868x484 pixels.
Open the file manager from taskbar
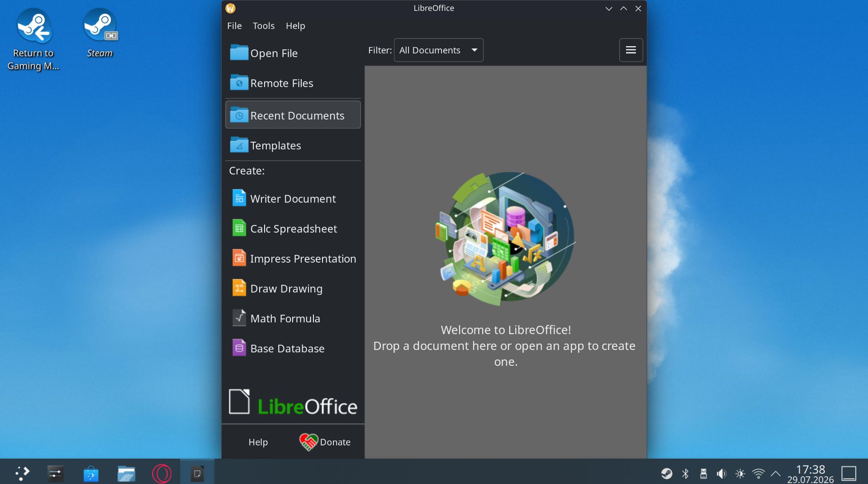click(x=126, y=473)
